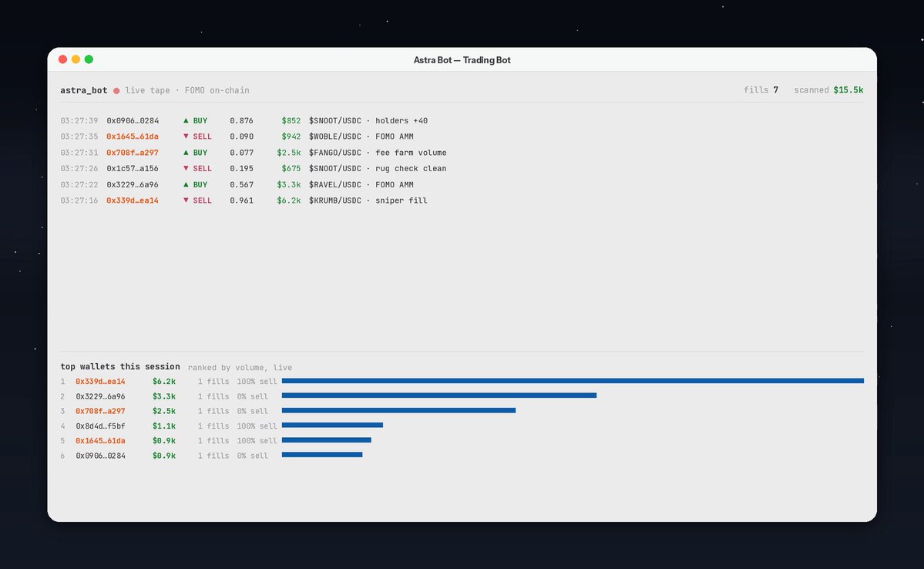Click the 03:27:39 timestamp
The height and width of the screenshot is (569, 924).
tap(79, 120)
